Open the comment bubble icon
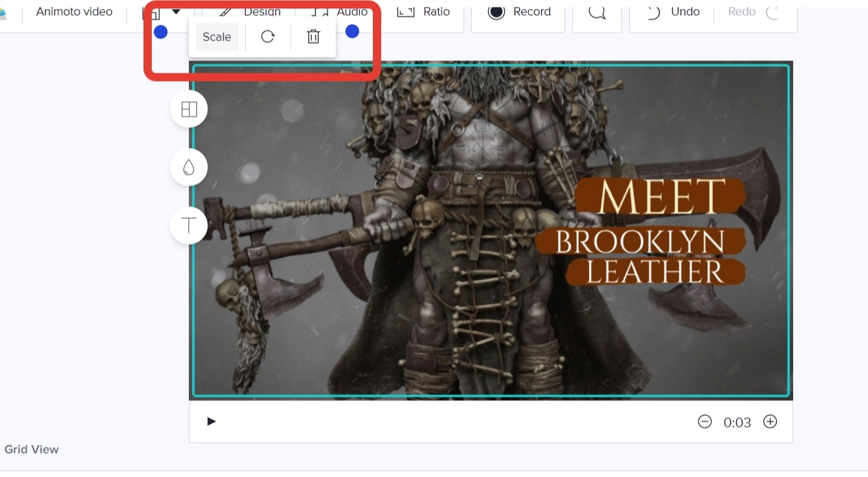The height and width of the screenshot is (477, 868). [x=597, y=12]
